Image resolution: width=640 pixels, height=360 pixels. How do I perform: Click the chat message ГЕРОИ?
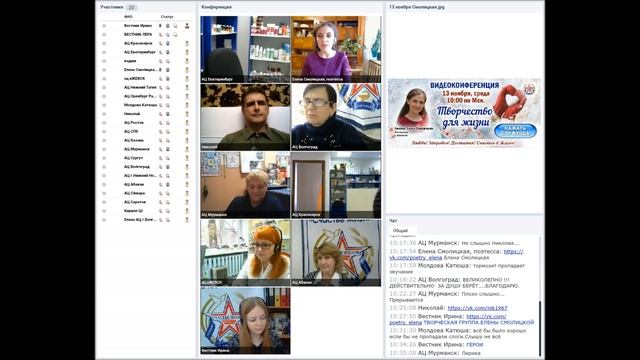pyautogui.click(x=475, y=345)
